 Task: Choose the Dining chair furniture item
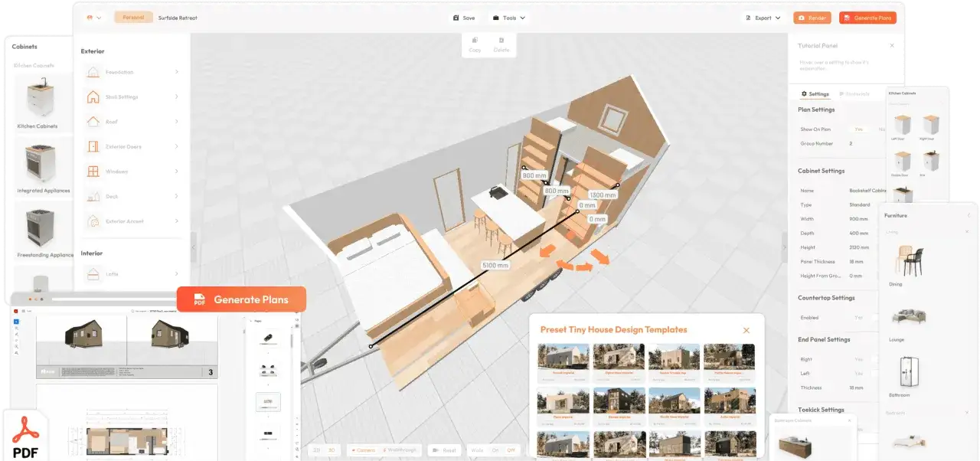pyautogui.click(x=910, y=262)
